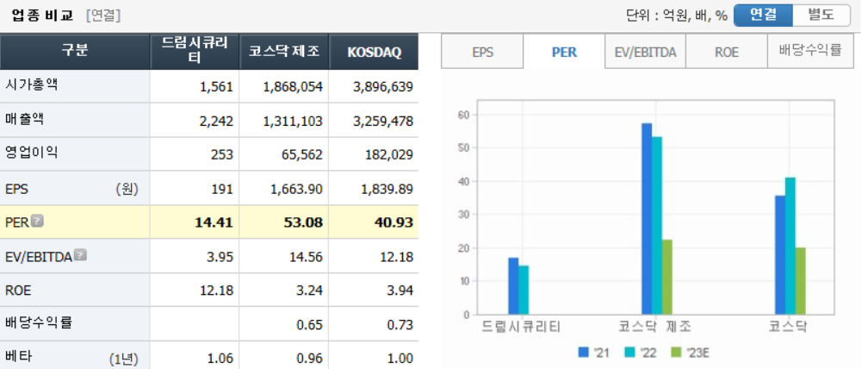Viewport: 868px width, 369px height.
Task: Select the 배당수익률 row label in table
Action: [39, 322]
